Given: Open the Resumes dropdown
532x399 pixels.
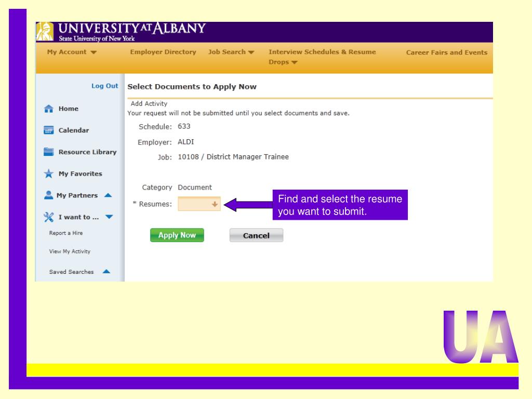Looking at the screenshot, I should coord(199,204).
